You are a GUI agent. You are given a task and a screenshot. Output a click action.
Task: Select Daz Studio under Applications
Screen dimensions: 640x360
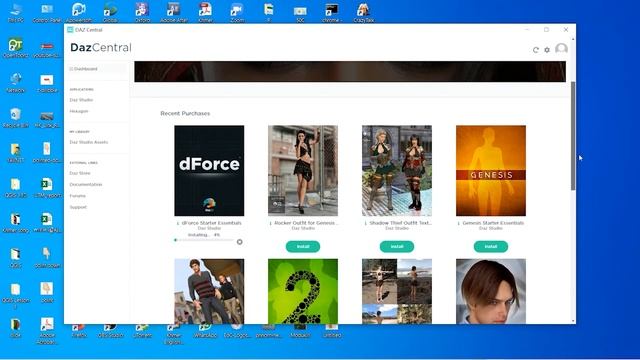click(81, 100)
